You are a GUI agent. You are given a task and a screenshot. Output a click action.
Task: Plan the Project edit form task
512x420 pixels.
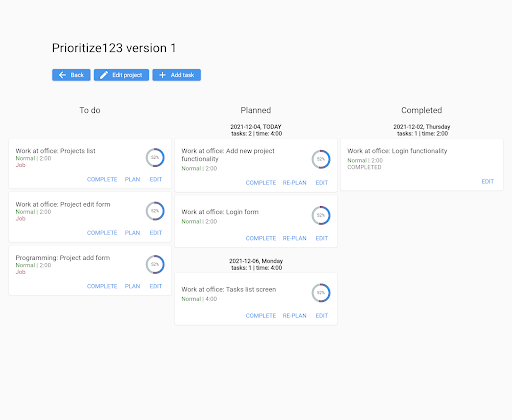(132, 233)
